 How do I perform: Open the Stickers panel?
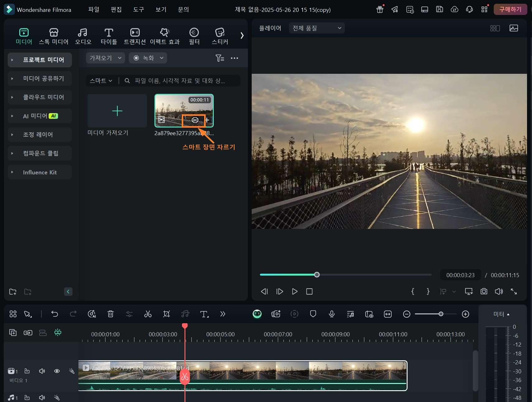tap(220, 36)
